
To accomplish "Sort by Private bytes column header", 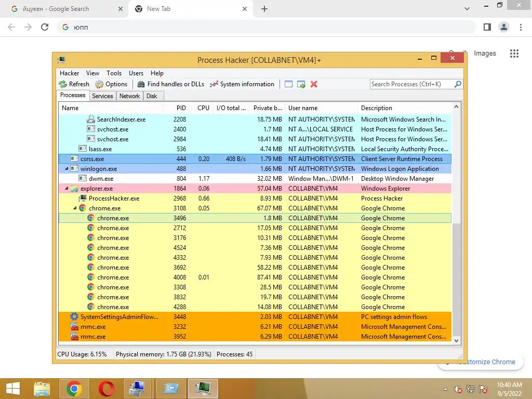I will pos(268,108).
